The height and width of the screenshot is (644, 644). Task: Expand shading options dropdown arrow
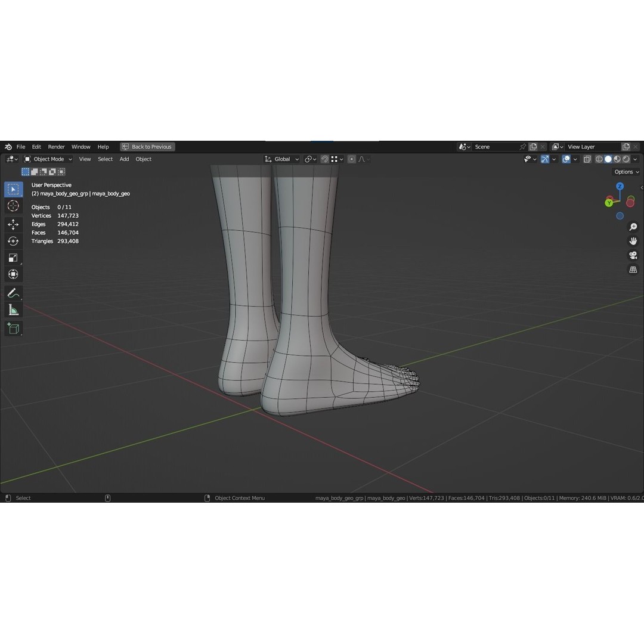(x=636, y=159)
